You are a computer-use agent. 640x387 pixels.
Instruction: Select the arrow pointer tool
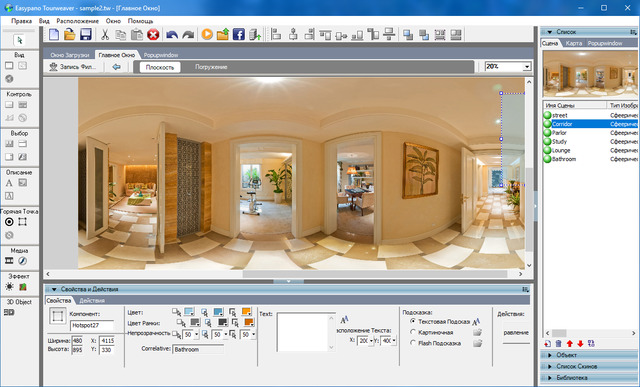(x=19, y=40)
